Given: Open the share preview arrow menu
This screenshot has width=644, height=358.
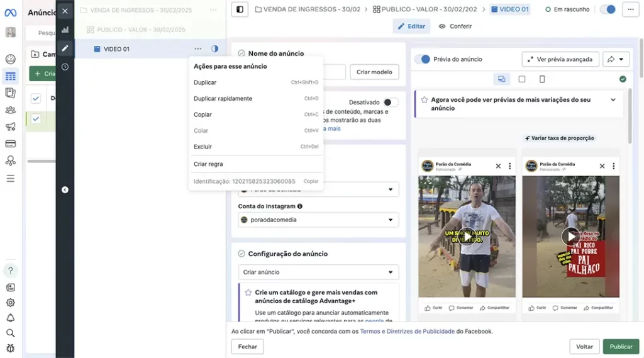Looking at the screenshot, I should tap(616, 59).
